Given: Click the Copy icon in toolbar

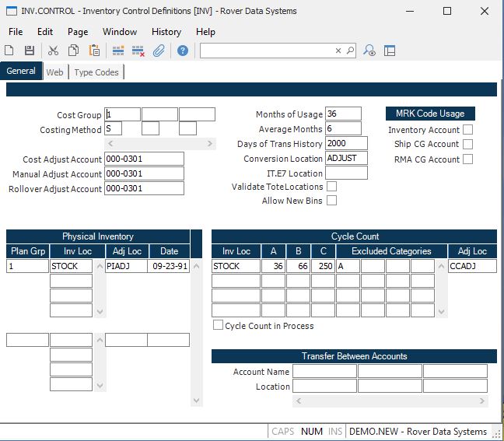Looking at the screenshot, I should (x=73, y=51).
